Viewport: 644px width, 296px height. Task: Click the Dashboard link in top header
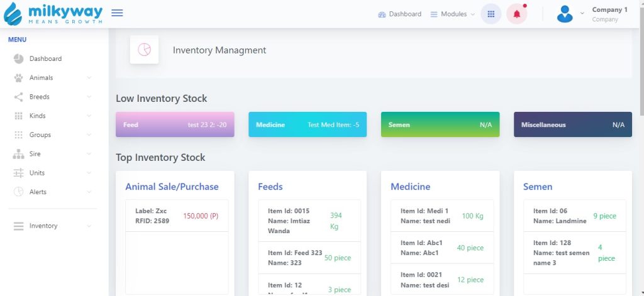400,14
